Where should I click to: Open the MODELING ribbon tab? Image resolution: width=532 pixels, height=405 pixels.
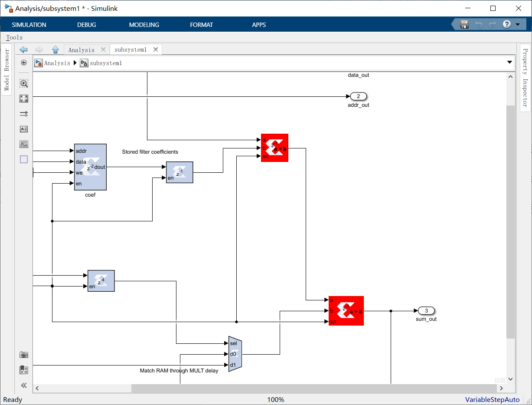point(144,25)
